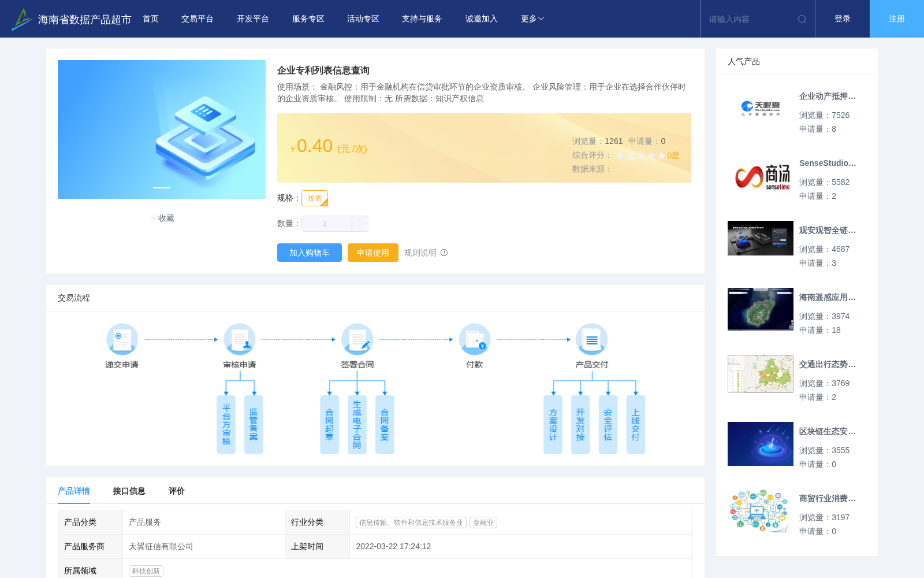
Task: Click the 规则说明 info icon
Action: click(x=444, y=253)
